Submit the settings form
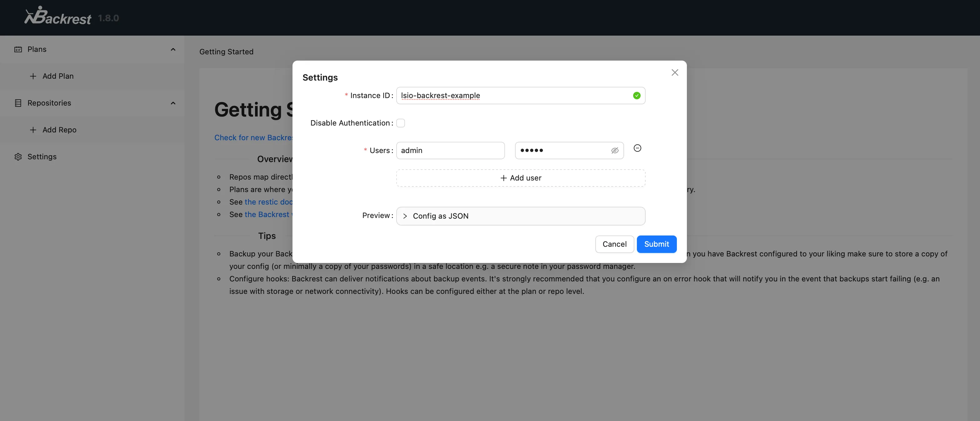980x421 pixels. coord(656,244)
